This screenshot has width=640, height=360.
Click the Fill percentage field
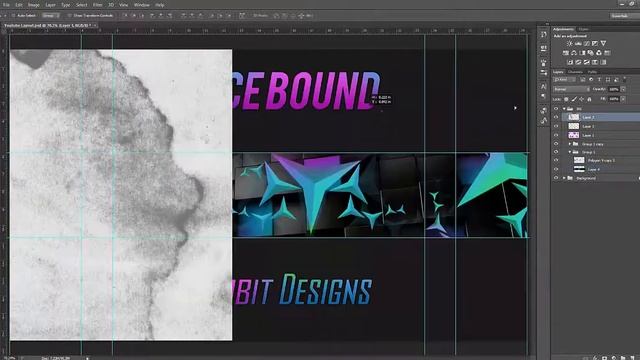pyautogui.click(x=614, y=99)
